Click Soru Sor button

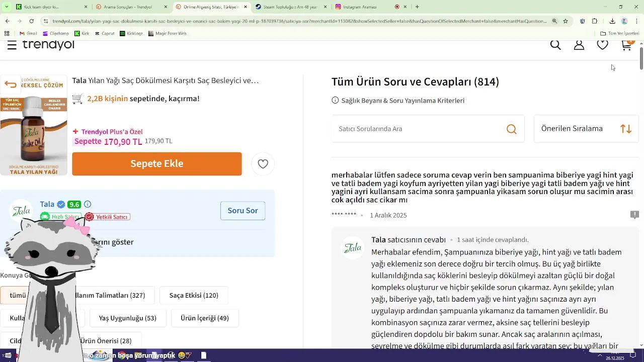243,211
